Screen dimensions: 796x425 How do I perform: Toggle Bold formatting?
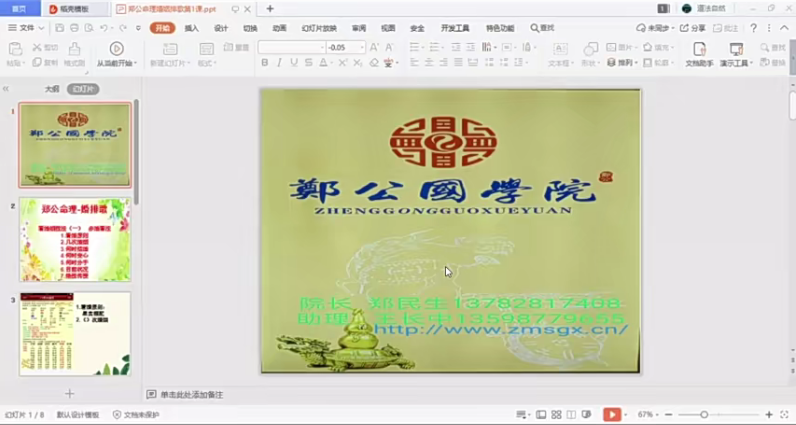(264, 62)
